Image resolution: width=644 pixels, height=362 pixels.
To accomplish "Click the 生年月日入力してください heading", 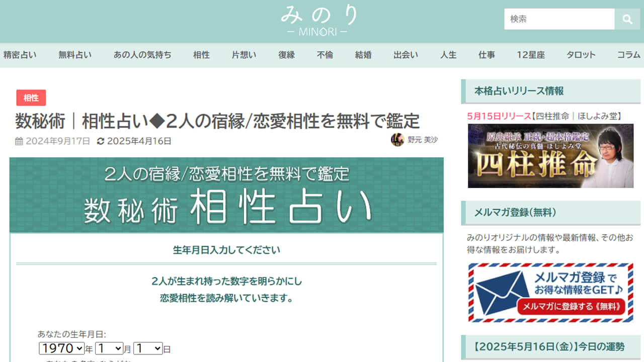I will pos(226,250).
